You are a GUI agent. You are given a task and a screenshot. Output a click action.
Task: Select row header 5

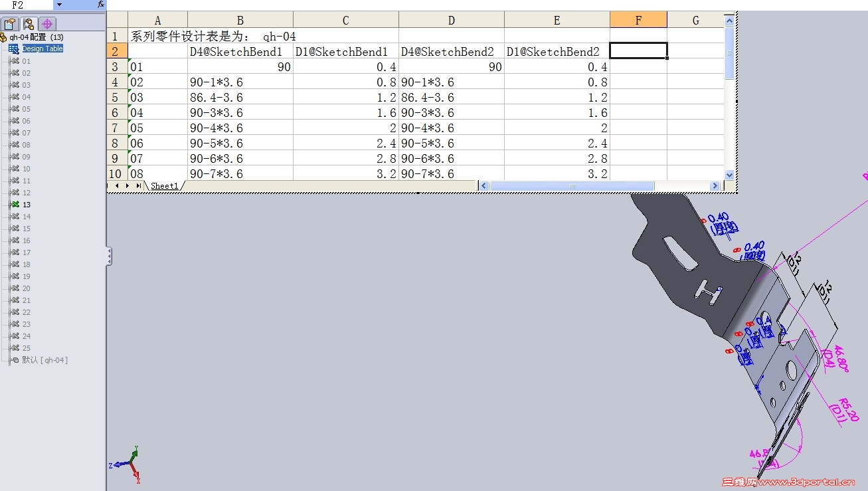pos(118,97)
